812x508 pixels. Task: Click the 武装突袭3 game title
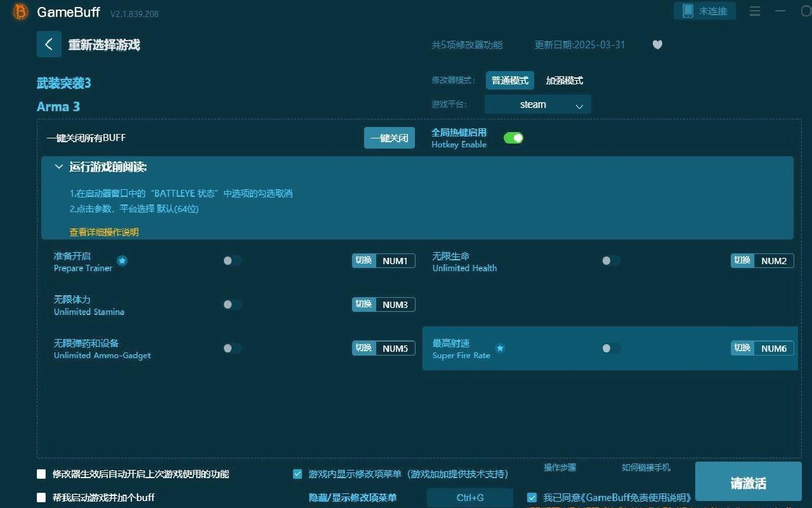point(64,83)
